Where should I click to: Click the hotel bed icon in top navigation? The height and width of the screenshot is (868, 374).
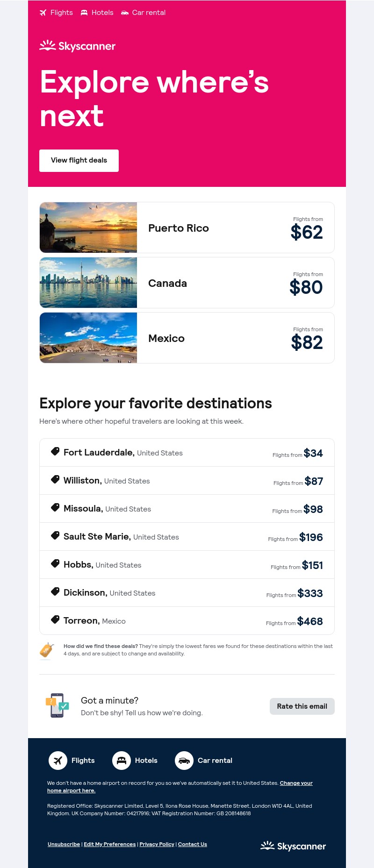click(x=84, y=13)
